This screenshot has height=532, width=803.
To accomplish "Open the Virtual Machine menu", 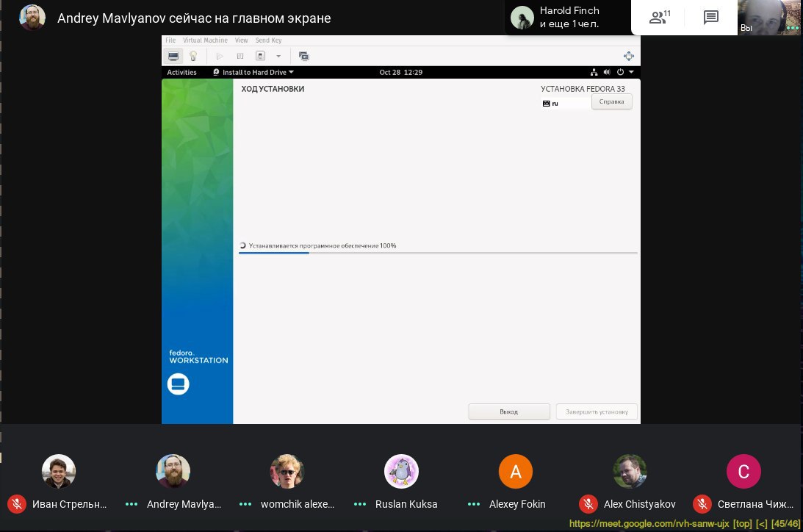I will [x=205, y=40].
